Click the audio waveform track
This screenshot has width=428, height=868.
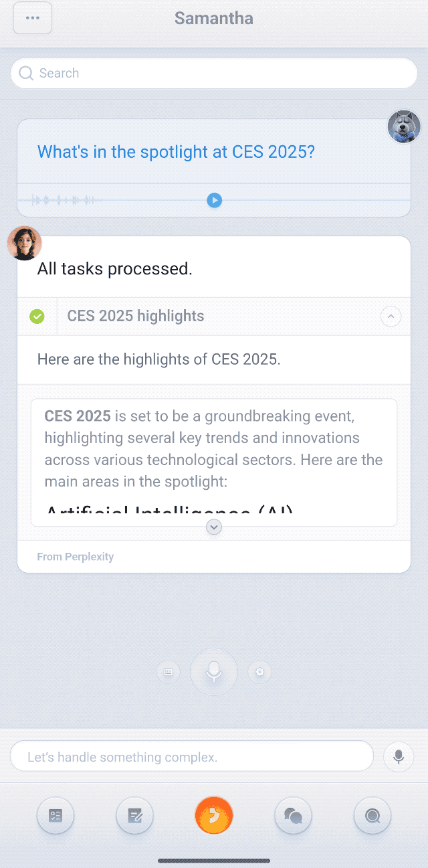point(64,200)
